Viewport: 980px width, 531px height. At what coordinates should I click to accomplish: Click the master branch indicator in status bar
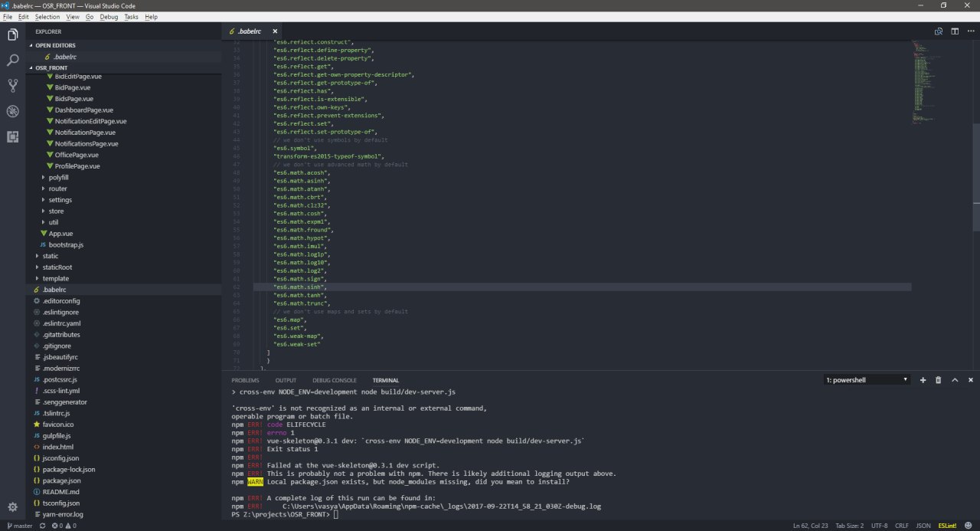pyautogui.click(x=19, y=526)
